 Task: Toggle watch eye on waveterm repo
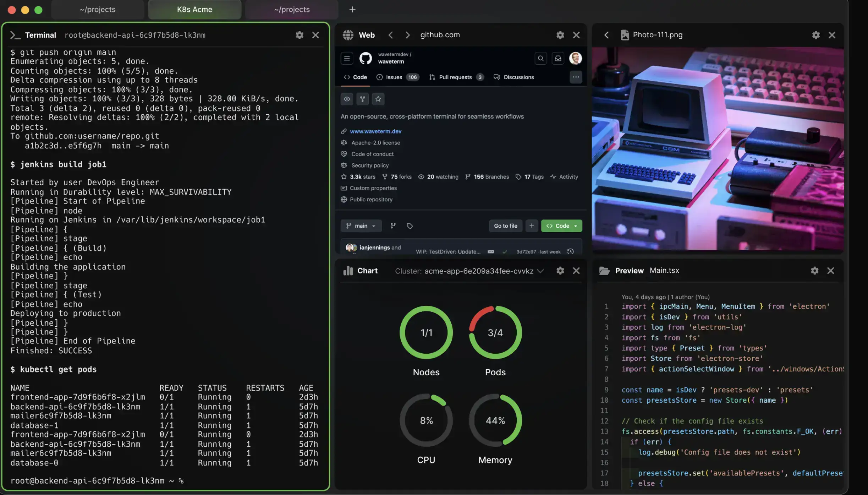pos(347,99)
